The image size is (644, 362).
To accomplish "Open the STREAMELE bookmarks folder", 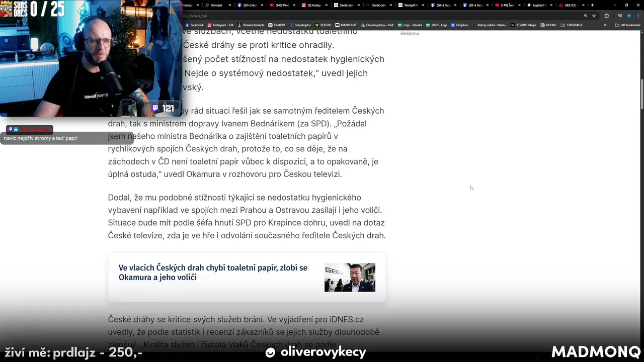I will click(x=572, y=25).
